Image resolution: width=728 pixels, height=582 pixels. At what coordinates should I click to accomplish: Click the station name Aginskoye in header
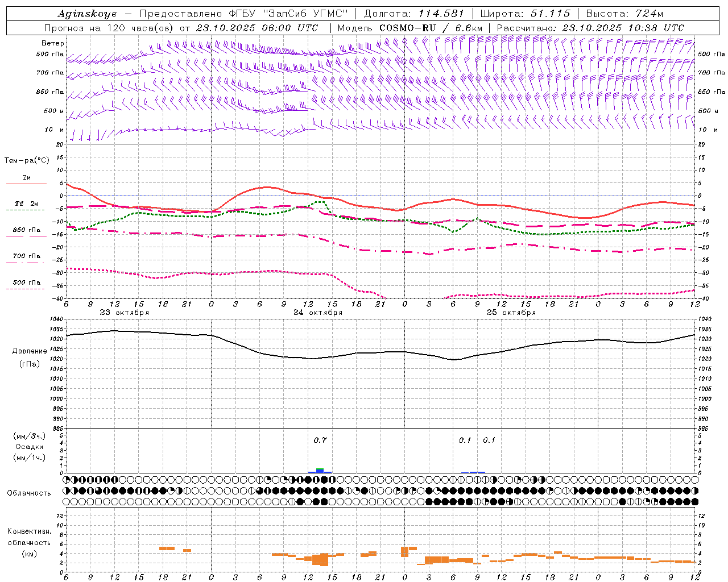[x=88, y=14]
